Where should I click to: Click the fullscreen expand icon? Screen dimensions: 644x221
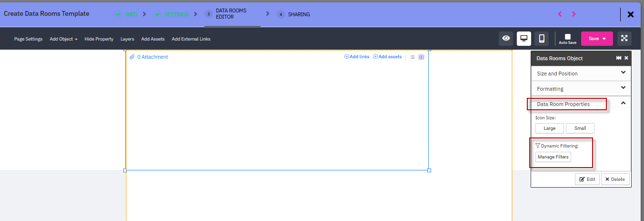(x=624, y=39)
